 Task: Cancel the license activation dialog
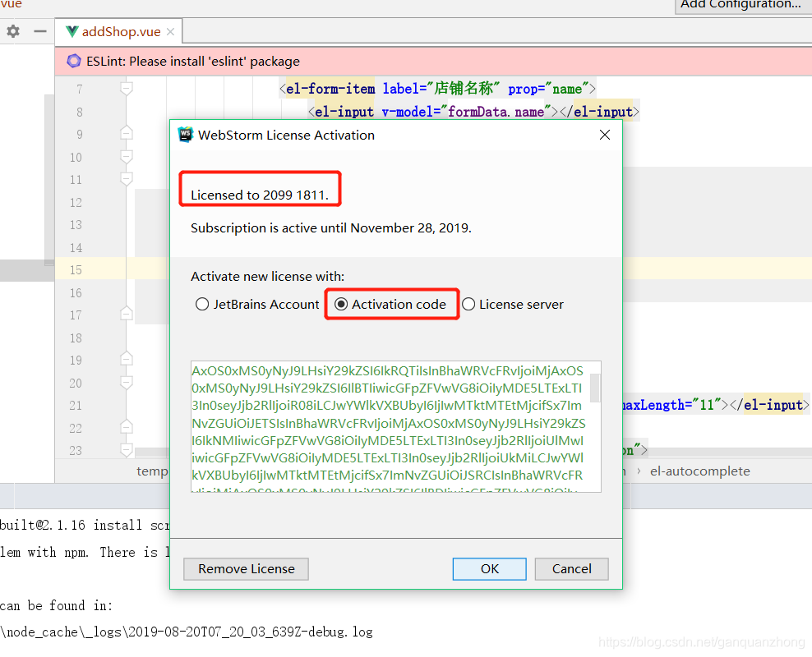(571, 569)
